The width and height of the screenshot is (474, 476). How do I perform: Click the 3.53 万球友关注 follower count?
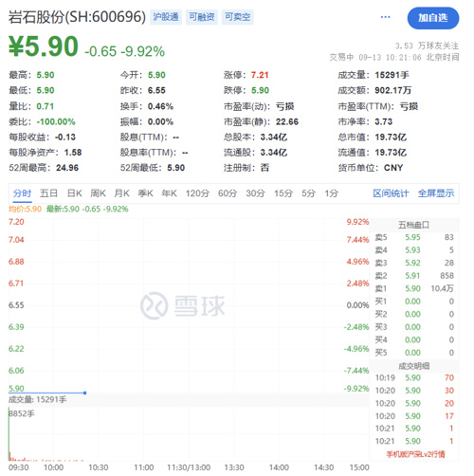(x=427, y=46)
